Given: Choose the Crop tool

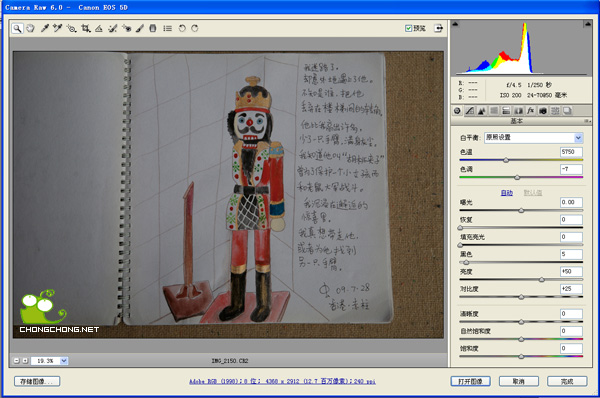Looking at the screenshot, I should click(x=86, y=28).
